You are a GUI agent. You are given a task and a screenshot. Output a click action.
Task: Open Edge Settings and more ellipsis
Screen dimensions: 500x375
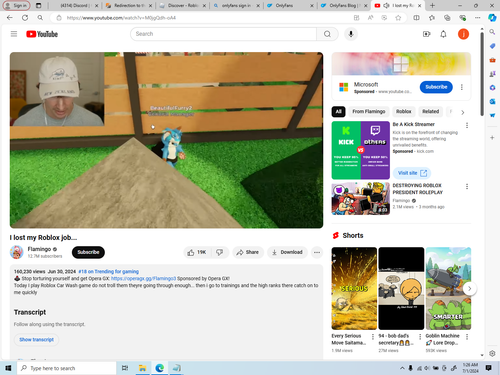click(478, 18)
